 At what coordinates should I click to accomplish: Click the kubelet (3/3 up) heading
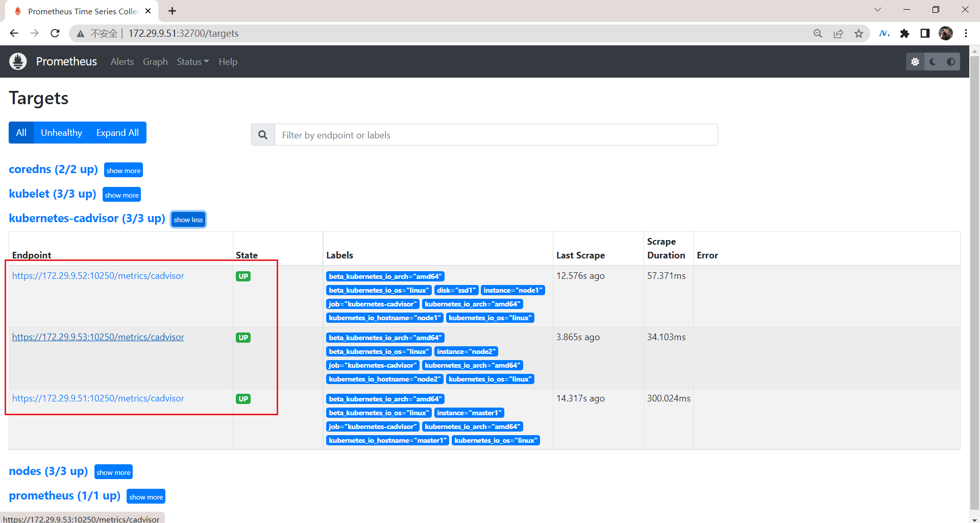(53, 194)
